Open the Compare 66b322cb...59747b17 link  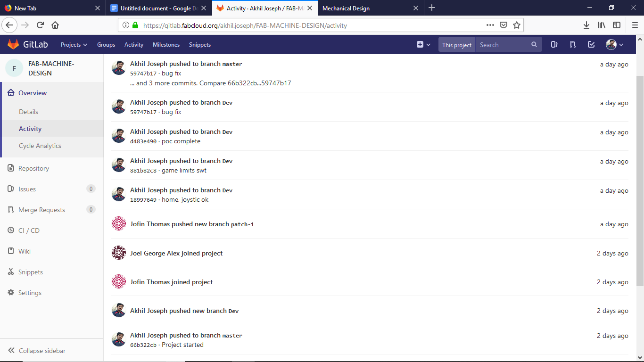(x=245, y=83)
